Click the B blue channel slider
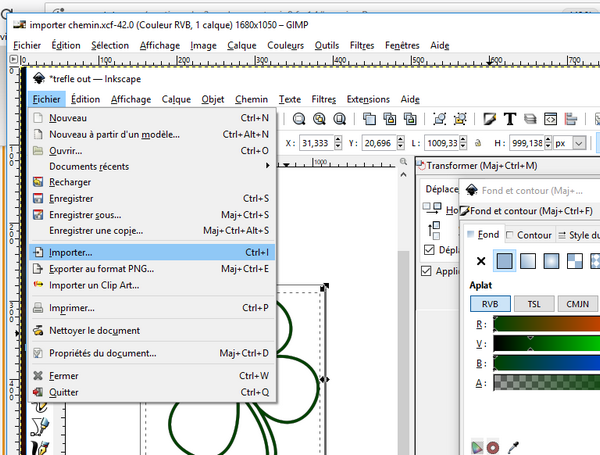Image resolution: width=600 pixels, height=455 pixels. 546,363
